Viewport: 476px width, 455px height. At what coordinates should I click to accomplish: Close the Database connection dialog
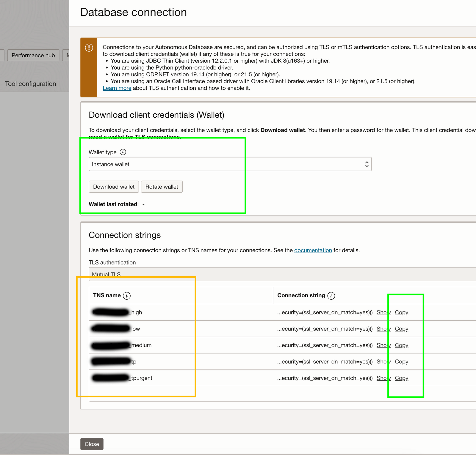point(92,444)
